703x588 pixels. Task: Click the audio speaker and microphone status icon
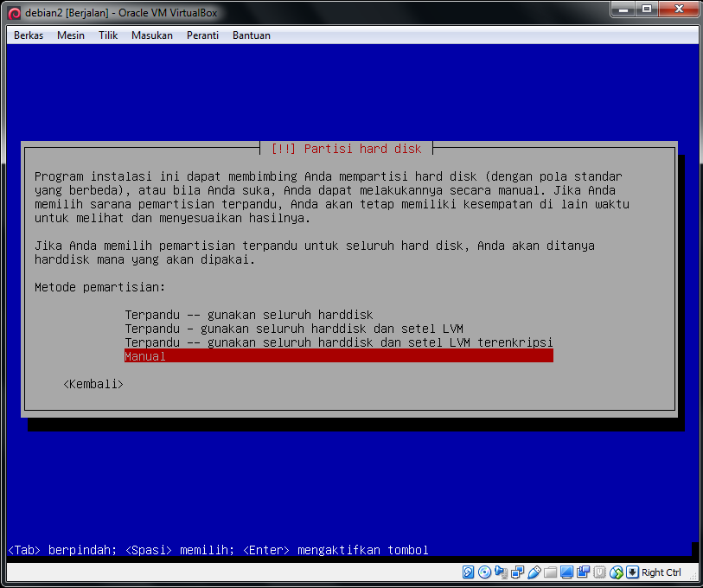click(501, 572)
